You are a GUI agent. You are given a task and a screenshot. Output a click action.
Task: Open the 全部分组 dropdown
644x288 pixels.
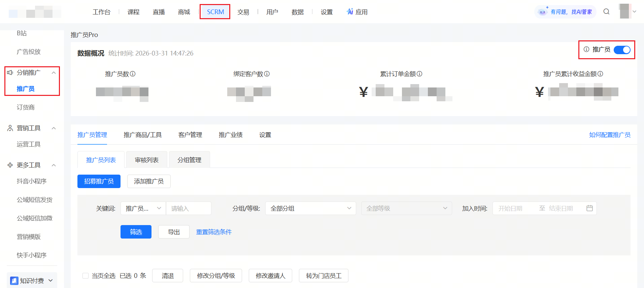click(310, 208)
